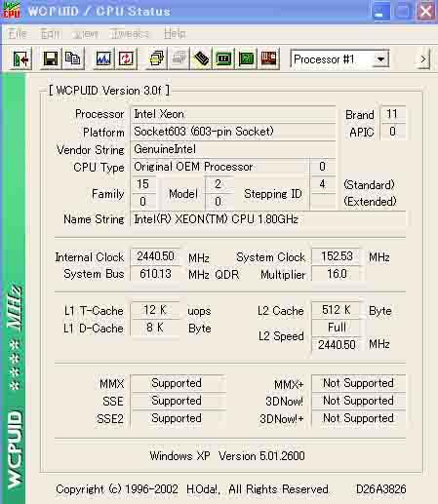Click the L2 Speed 2440.50 MHz value
Viewport: 438px width, 504px height.
(337, 345)
